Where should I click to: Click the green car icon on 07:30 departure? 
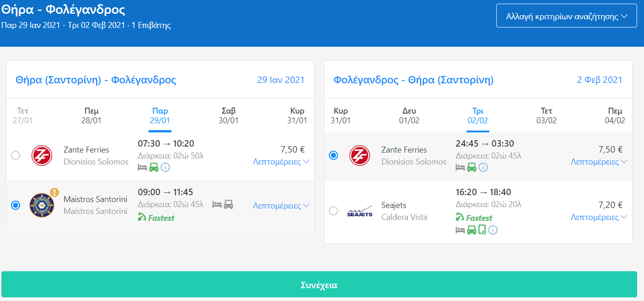coord(154,167)
